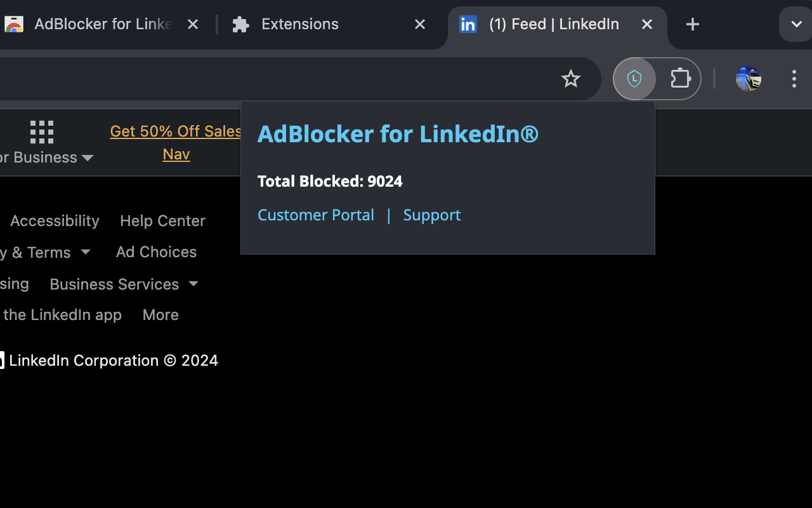Collapse the tab search chevron

(x=795, y=24)
